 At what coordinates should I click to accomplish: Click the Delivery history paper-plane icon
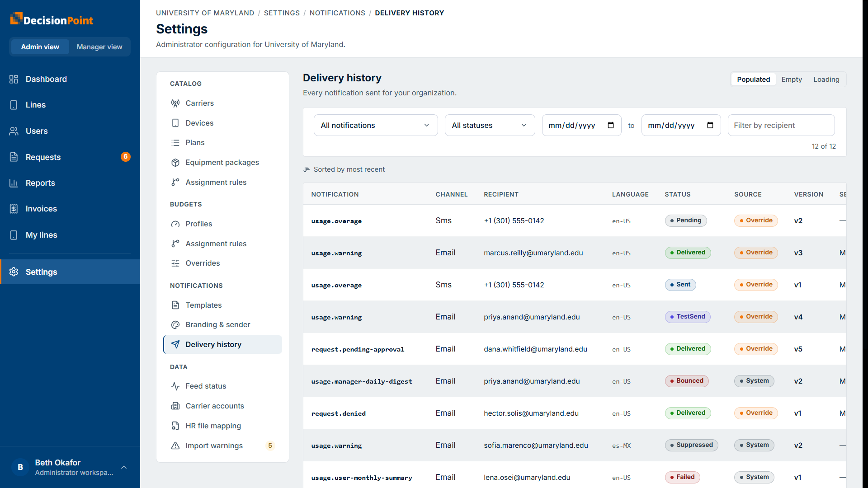coord(175,344)
